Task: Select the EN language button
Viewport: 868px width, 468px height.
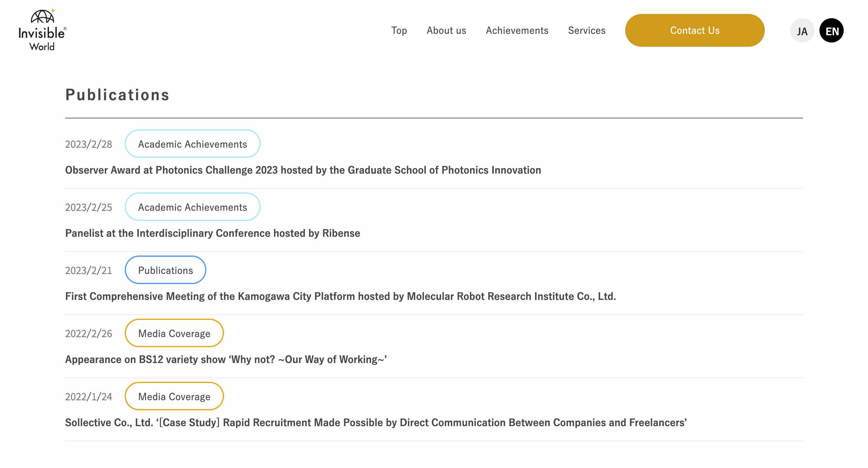Action: (831, 31)
